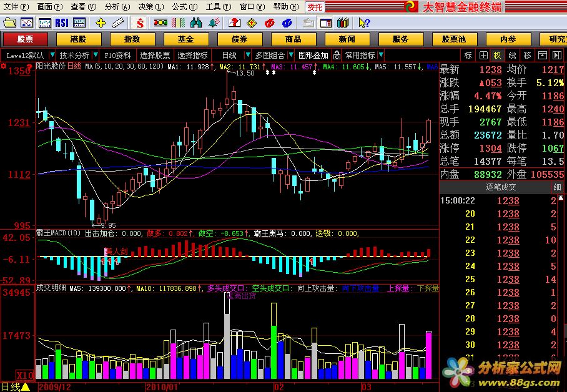The height and width of the screenshot is (392, 567).
Task: Open file with the folder icon
Action: pyautogui.click(x=10, y=23)
